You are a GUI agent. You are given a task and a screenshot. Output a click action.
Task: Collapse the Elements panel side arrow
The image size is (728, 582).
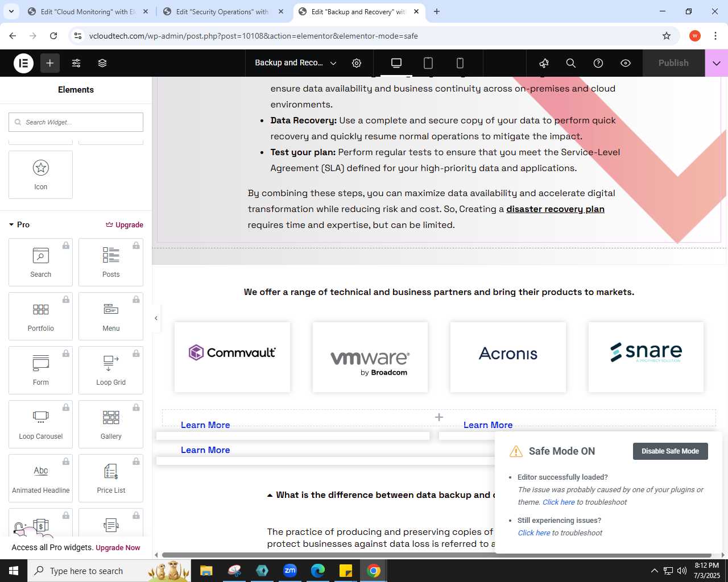coord(156,318)
